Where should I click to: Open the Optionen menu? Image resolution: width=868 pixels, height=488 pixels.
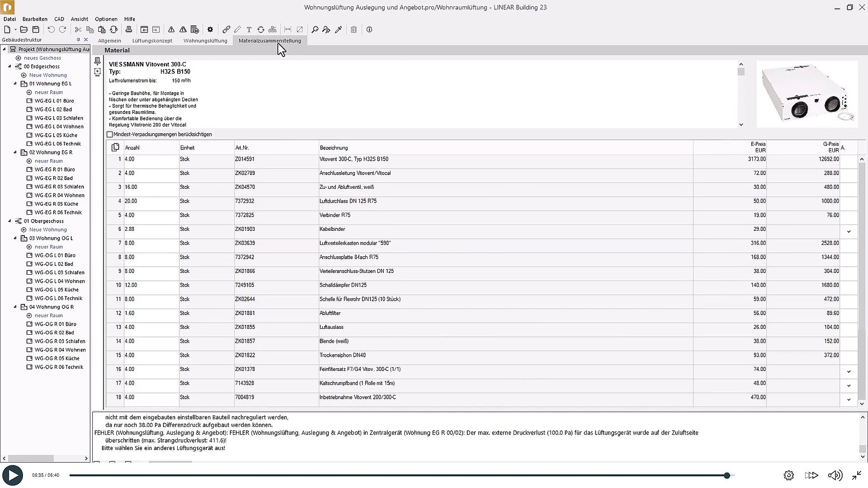(106, 19)
